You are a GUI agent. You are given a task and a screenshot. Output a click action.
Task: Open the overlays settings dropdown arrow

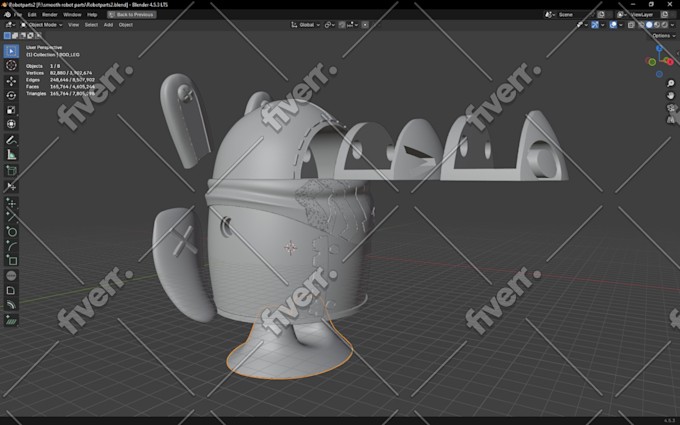(x=621, y=25)
